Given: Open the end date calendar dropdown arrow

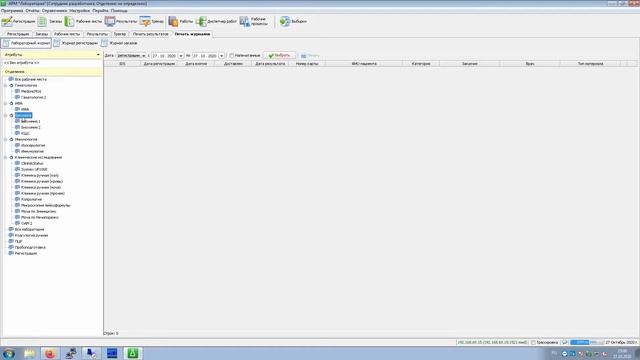Looking at the screenshot, I should pos(222,56).
